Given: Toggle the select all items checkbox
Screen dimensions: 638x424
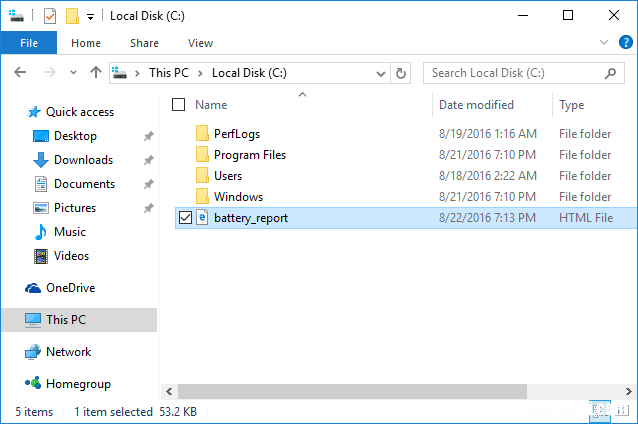Looking at the screenshot, I should pyautogui.click(x=179, y=105).
